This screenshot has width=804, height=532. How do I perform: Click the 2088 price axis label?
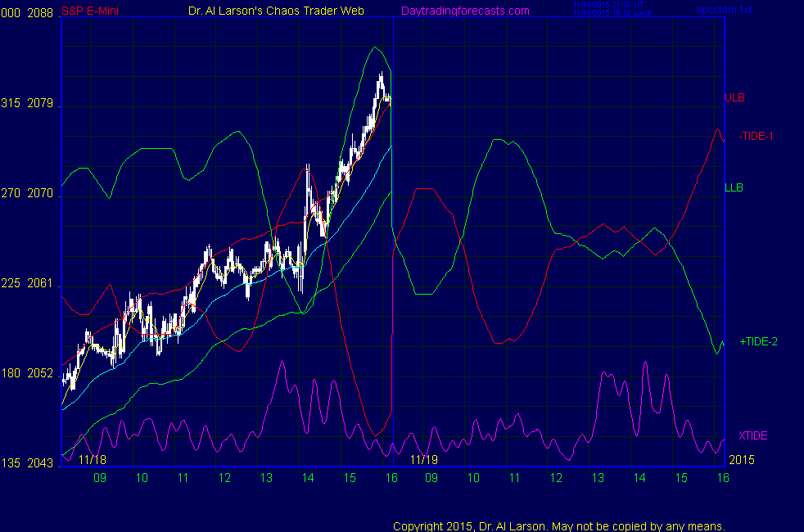(40, 14)
